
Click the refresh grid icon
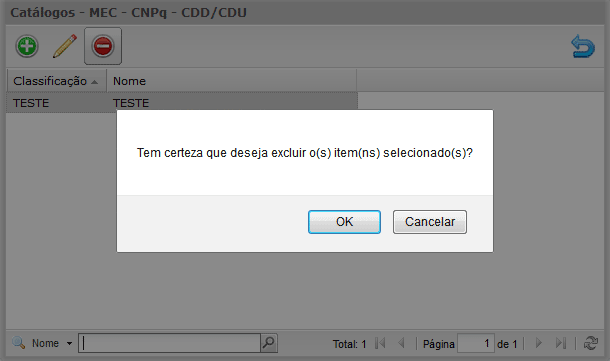click(591, 343)
